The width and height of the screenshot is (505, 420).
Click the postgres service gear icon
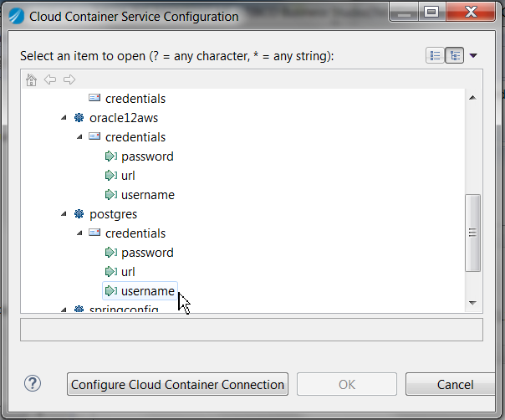79,213
